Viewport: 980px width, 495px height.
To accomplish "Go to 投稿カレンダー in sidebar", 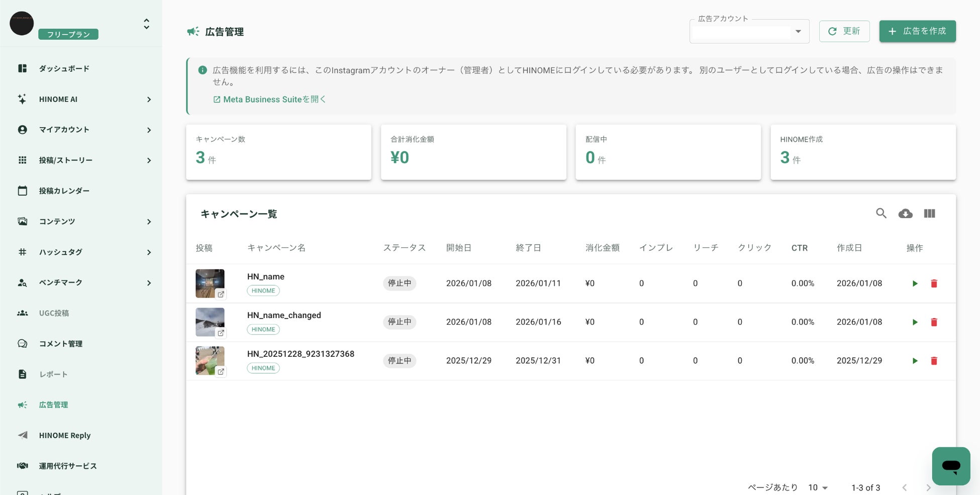I will click(x=64, y=191).
